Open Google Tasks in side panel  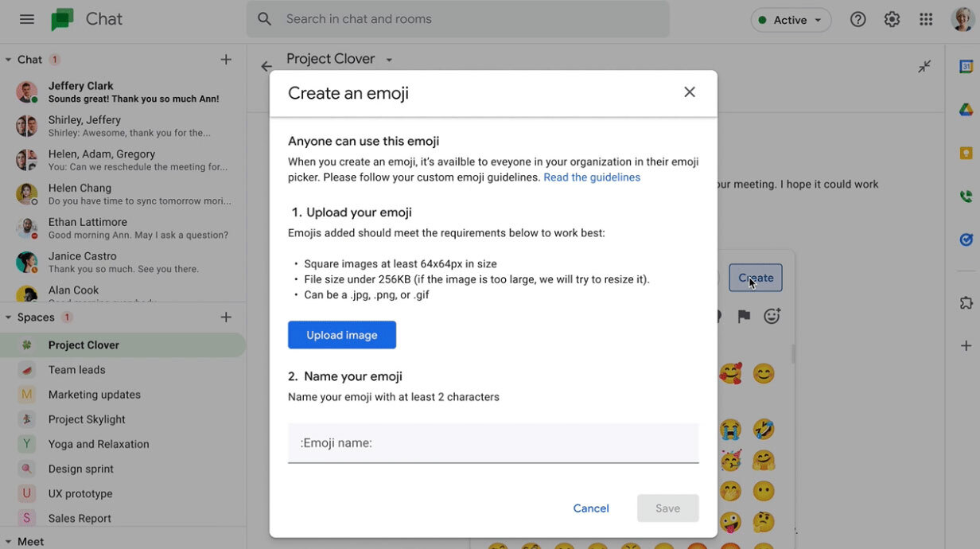tap(966, 239)
